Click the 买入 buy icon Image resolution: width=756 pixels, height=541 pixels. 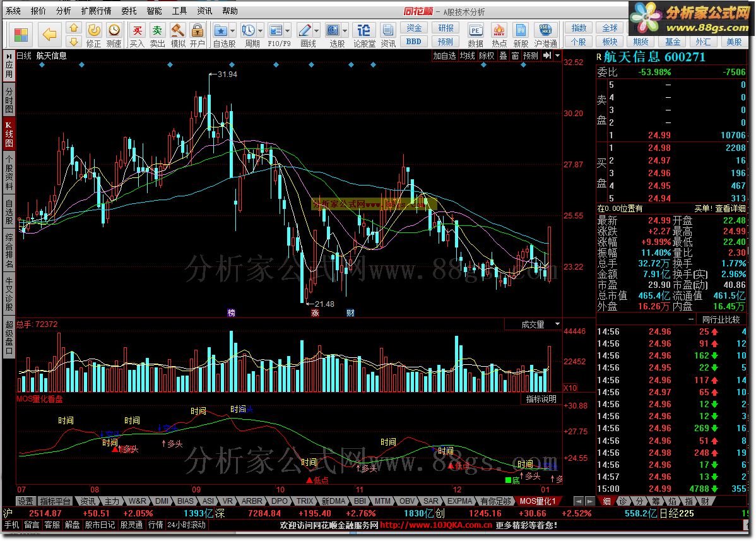(x=138, y=30)
